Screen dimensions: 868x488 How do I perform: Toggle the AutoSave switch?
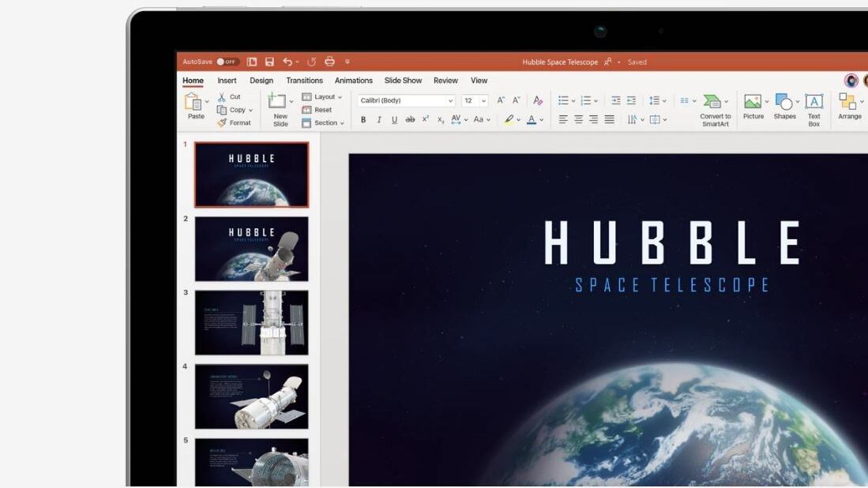[227, 62]
